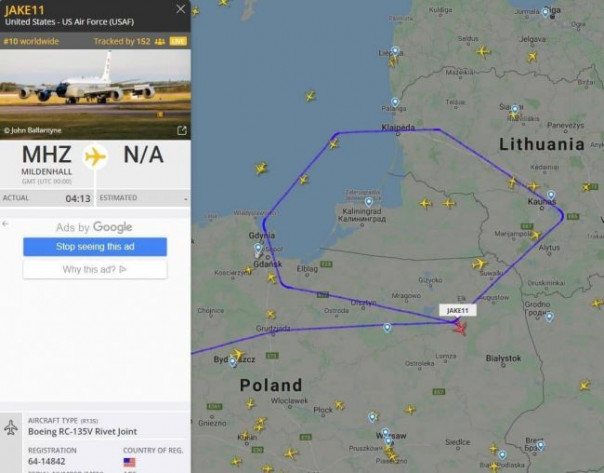The height and width of the screenshot is (473, 604).
Task: Open the aircraft photo external link icon
Action: tap(181, 130)
